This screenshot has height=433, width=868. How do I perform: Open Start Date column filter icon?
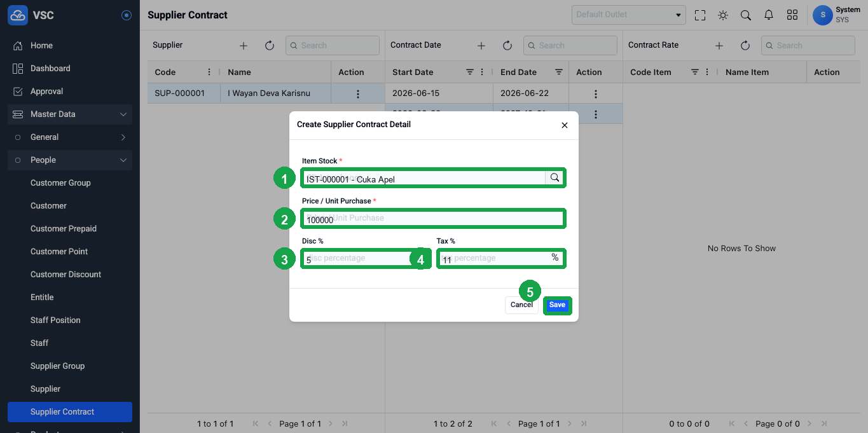[x=470, y=72]
